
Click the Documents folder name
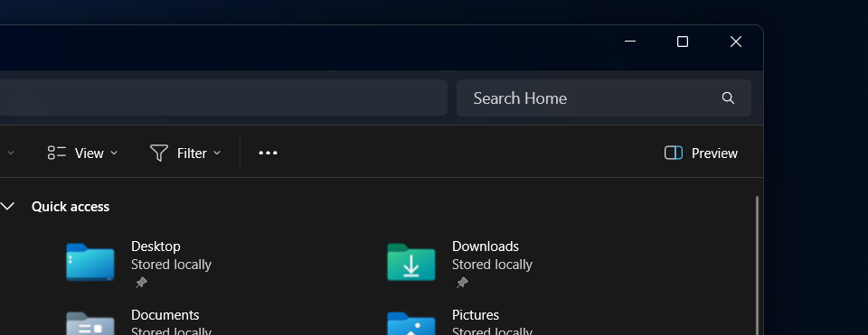pyautogui.click(x=165, y=315)
